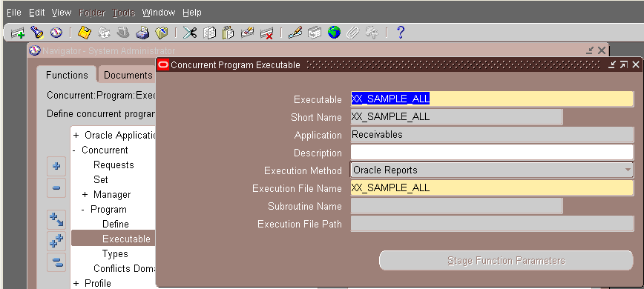Click the Clear Record eraser icon
The height and width of the screenshot is (289, 644).
247,33
